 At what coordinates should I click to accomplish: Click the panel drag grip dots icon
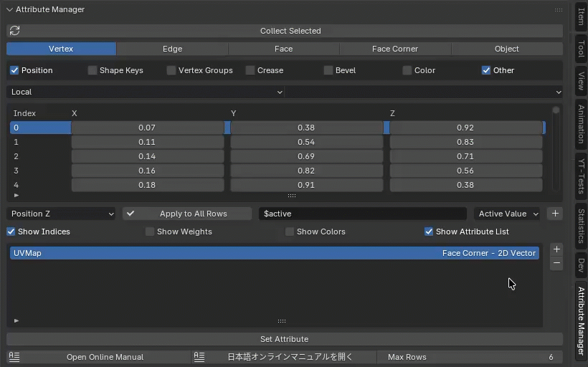[558, 10]
